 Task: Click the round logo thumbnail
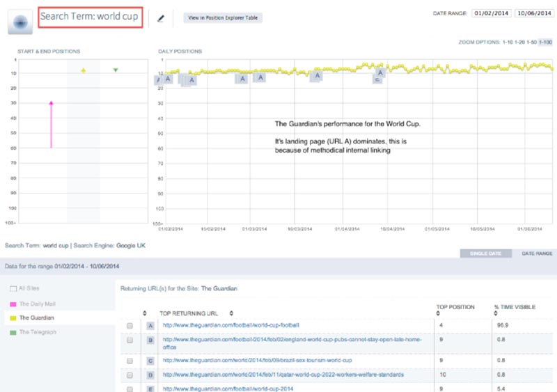click(20, 22)
